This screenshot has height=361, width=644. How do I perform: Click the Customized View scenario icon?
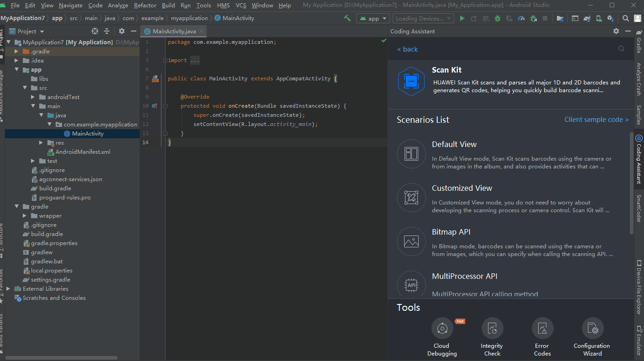[411, 198]
